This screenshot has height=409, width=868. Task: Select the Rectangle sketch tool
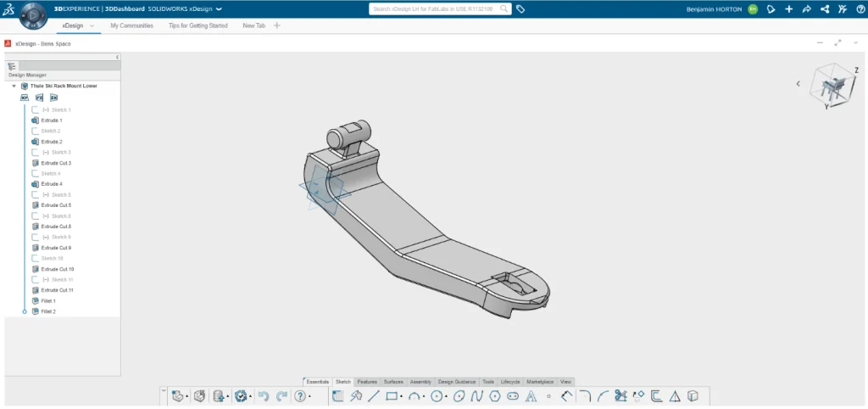pyautogui.click(x=391, y=396)
